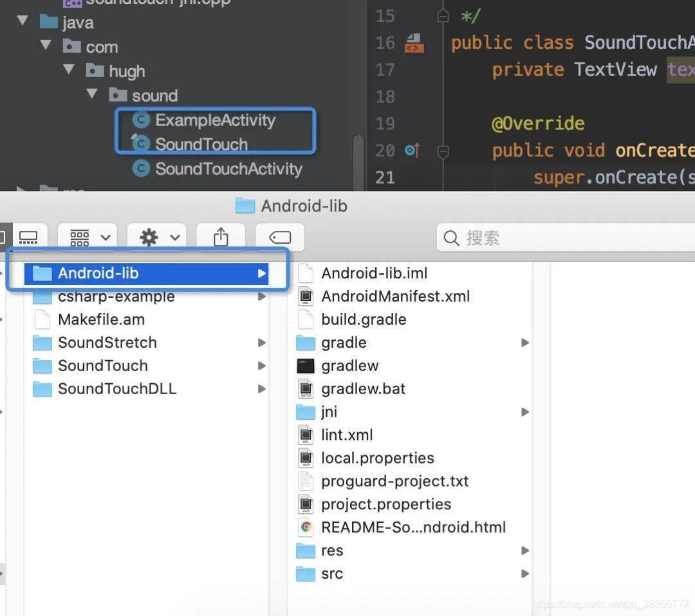Select the csharp-example folder

pyautogui.click(x=116, y=296)
